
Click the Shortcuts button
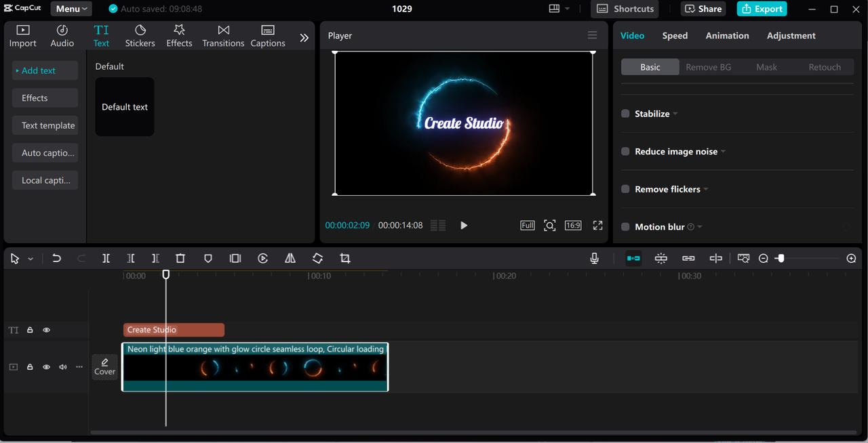625,9
